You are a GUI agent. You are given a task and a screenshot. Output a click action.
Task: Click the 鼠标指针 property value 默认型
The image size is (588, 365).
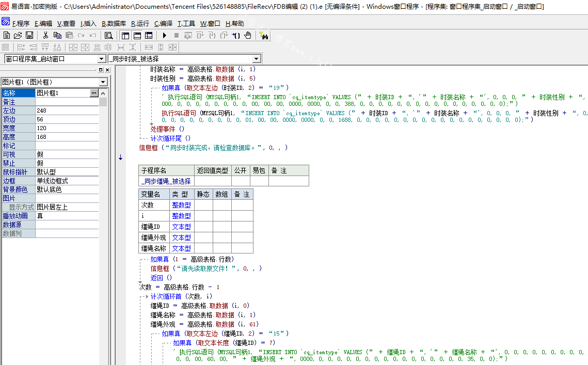pyautogui.click(x=67, y=172)
